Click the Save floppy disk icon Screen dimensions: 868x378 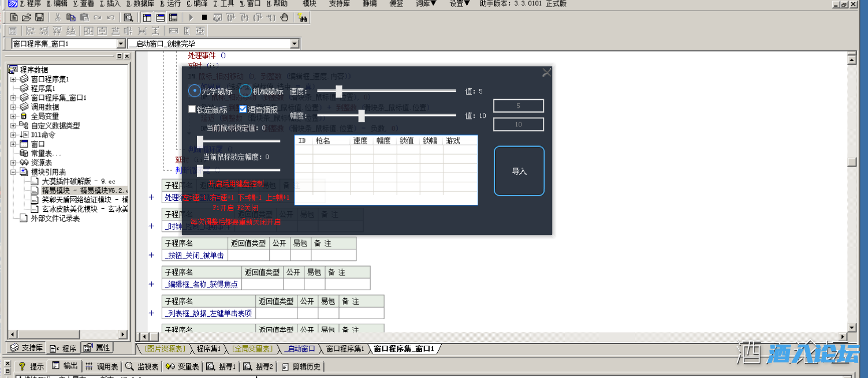tap(39, 17)
